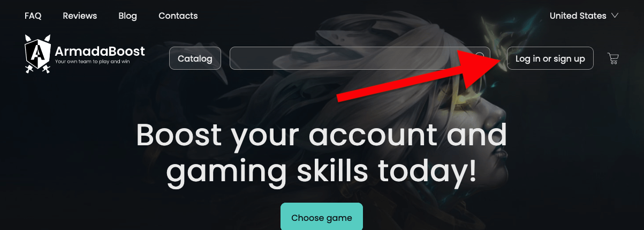Open the Reviews menu item

(80, 16)
